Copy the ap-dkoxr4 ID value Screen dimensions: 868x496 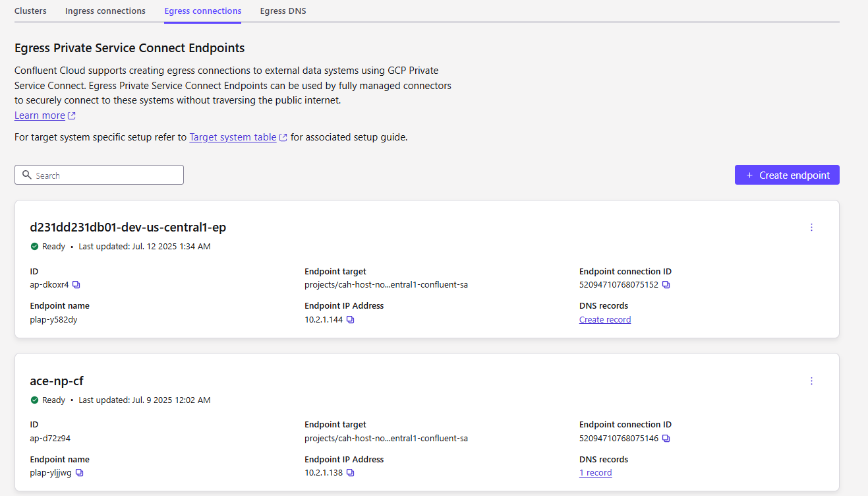click(76, 285)
